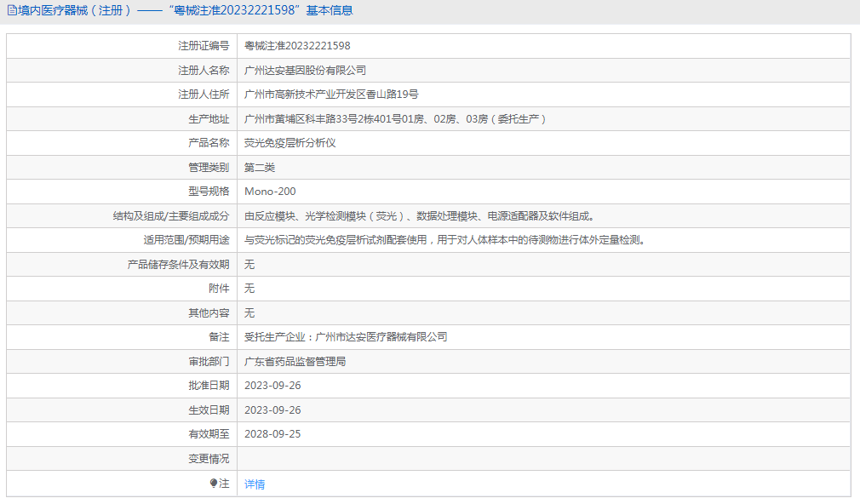Select 无 in the 产品储存条件及有效期 row
This screenshot has width=860, height=504.
coord(249,264)
